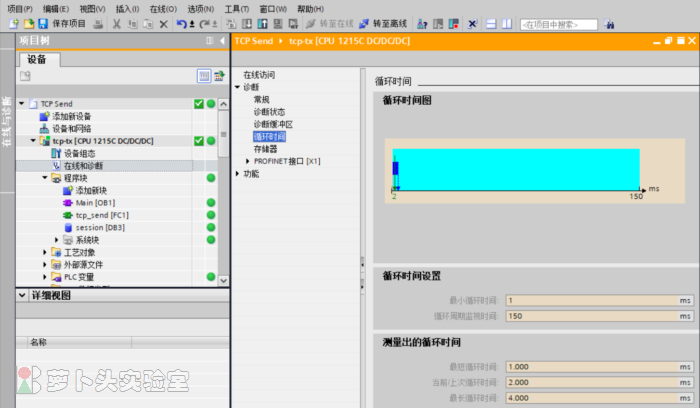
Task: Download to device toolbar icon
Action: pos(246,24)
